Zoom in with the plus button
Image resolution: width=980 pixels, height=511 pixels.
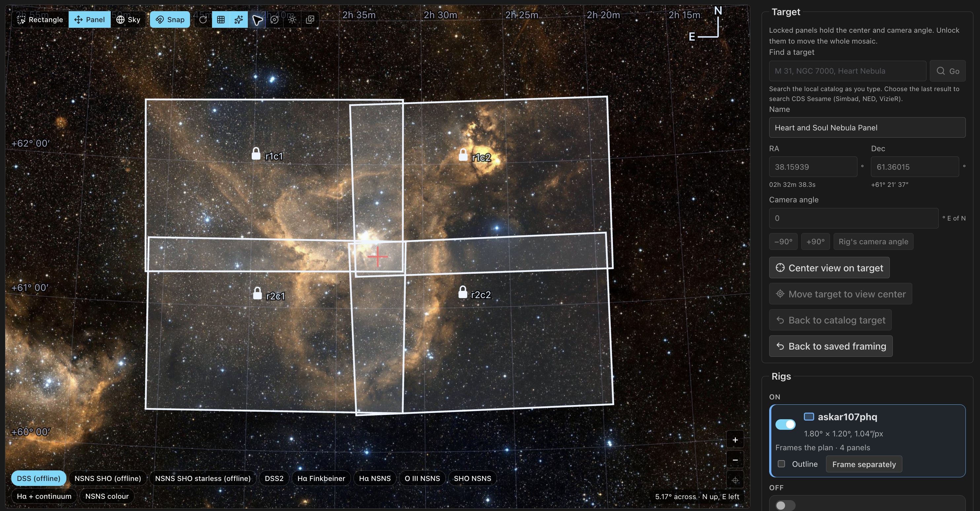point(735,440)
